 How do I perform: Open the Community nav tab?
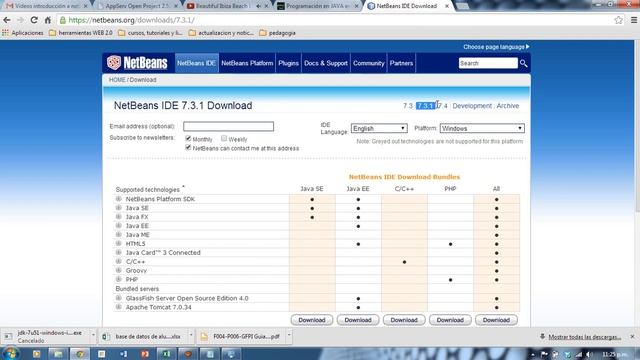click(369, 63)
